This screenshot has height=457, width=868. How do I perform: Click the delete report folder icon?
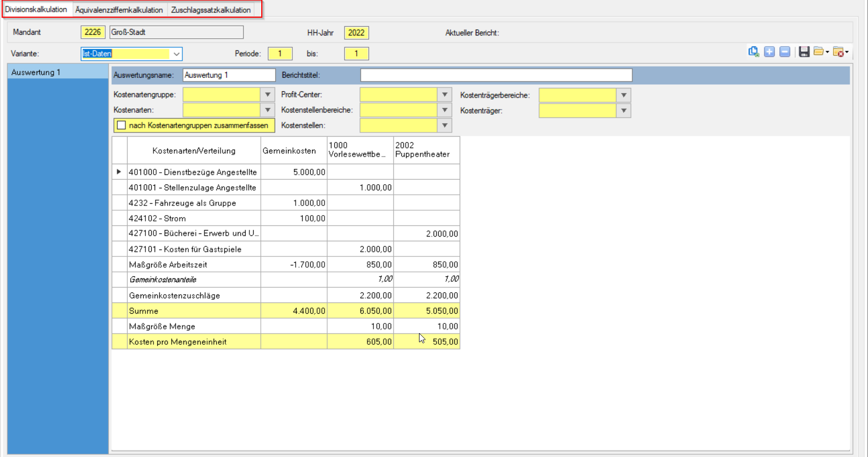coord(838,52)
